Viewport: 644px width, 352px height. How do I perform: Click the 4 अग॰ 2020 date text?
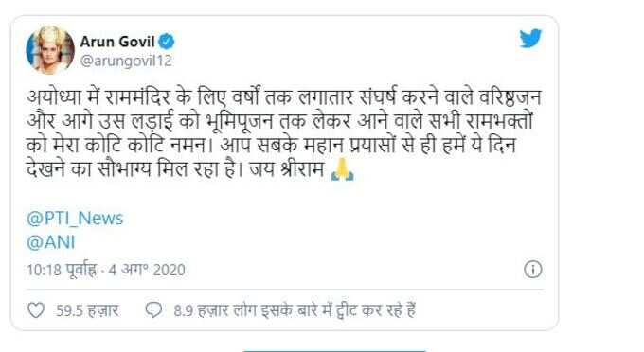(147, 270)
